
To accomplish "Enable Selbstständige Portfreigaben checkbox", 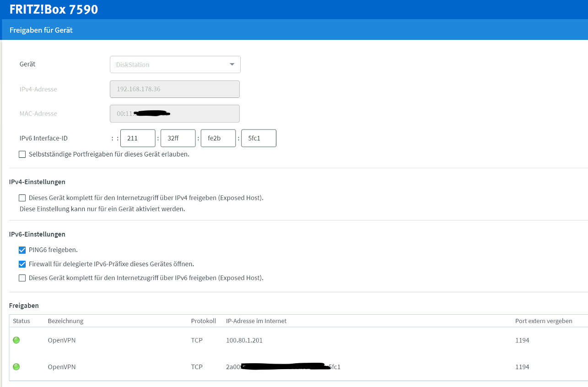I will [22, 155].
